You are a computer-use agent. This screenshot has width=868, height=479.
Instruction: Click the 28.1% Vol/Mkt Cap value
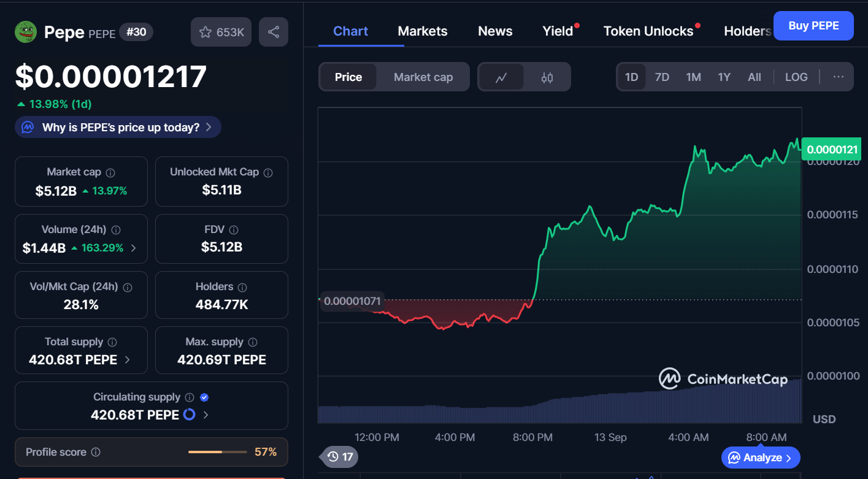81,305
